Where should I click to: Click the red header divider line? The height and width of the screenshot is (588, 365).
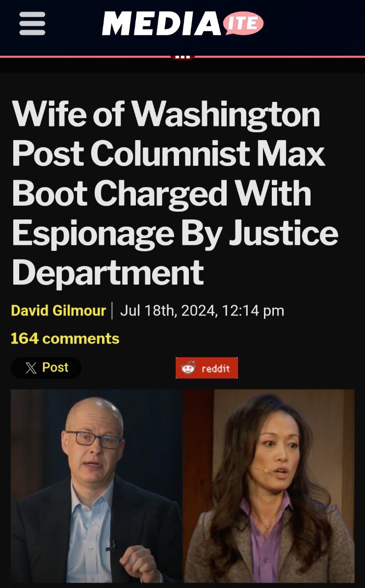click(x=182, y=57)
